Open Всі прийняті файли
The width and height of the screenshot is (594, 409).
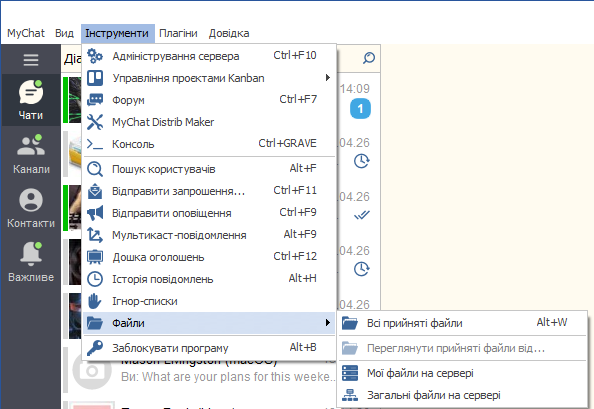click(462, 323)
